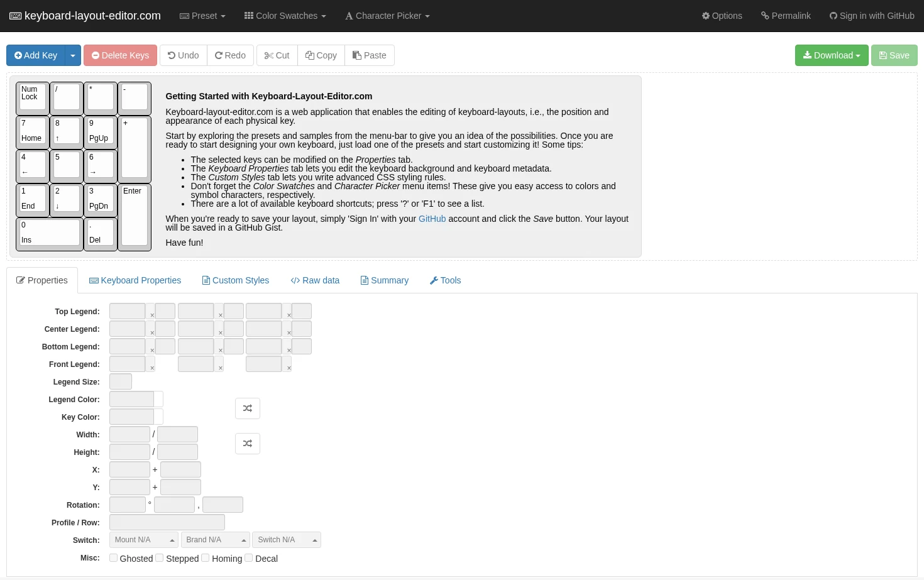Click the first Top Legend text field

click(x=128, y=311)
